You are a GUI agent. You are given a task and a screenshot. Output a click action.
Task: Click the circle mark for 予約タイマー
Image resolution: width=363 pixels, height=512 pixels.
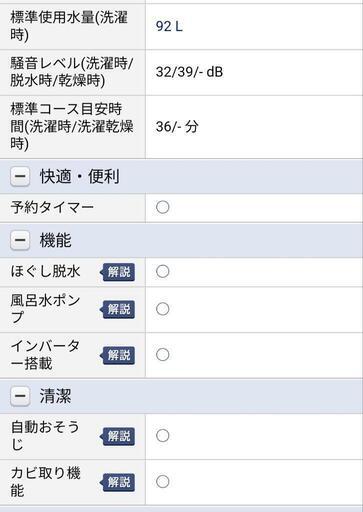163,207
